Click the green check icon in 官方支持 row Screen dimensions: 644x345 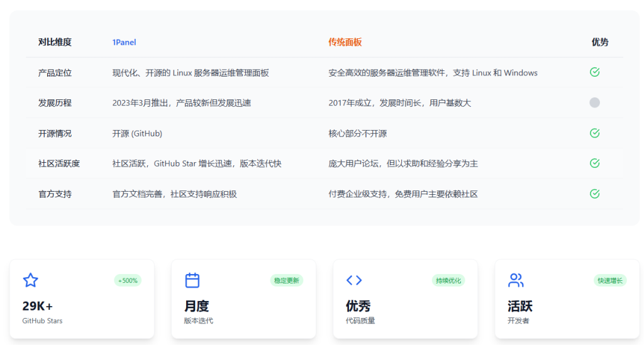(x=594, y=194)
